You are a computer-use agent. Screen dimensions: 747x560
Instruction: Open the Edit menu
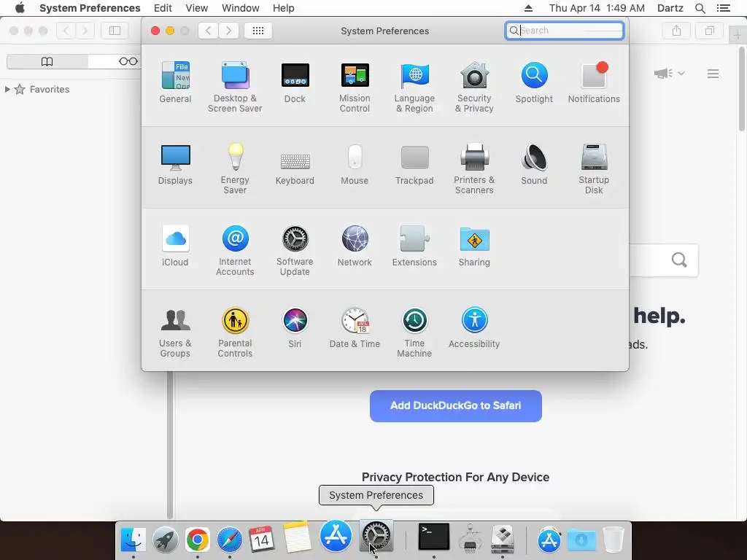163,8
